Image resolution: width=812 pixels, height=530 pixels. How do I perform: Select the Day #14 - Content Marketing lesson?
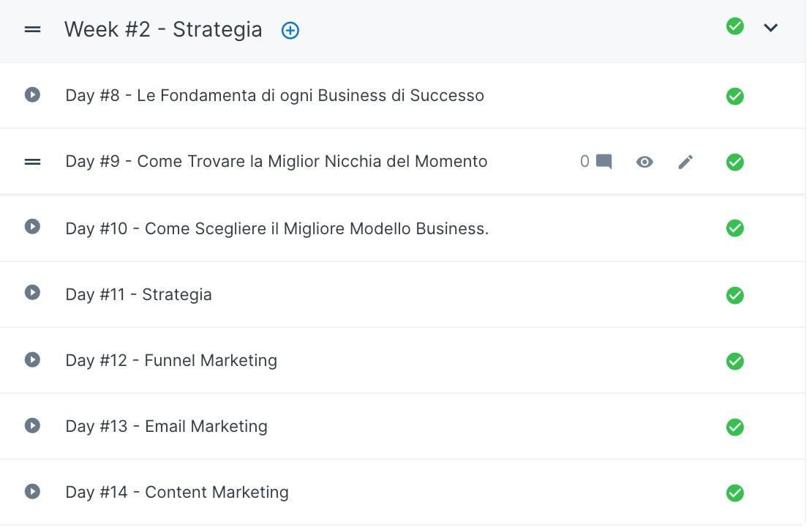[176, 492]
